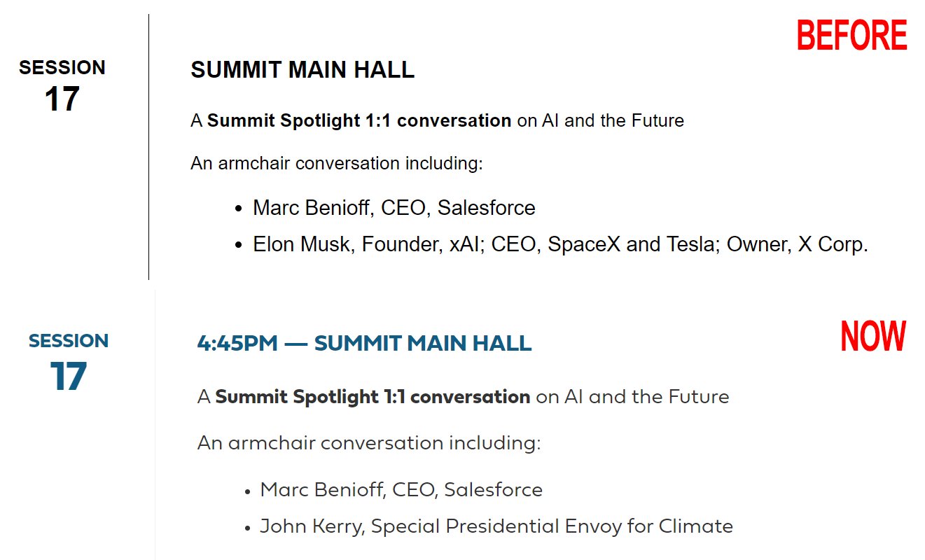Click the bottom 'An armchair conversation including' line
Viewport: 925px width, 560px height.
pyautogui.click(x=369, y=444)
